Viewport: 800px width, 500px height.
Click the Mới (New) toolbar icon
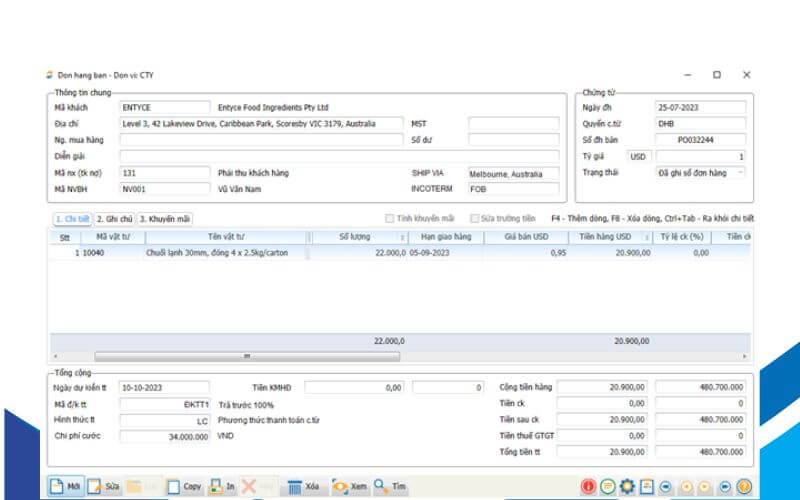[58, 486]
